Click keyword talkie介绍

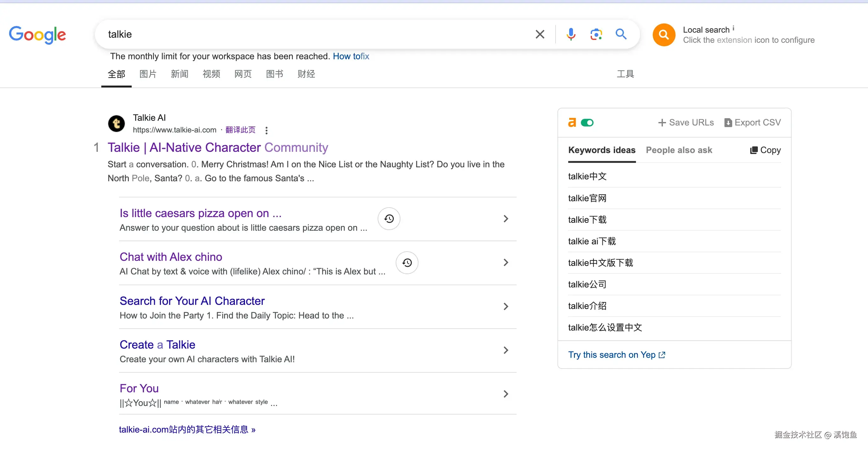point(587,306)
